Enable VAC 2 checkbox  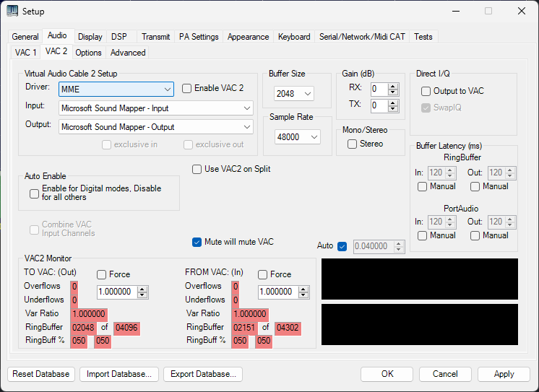click(x=187, y=88)
